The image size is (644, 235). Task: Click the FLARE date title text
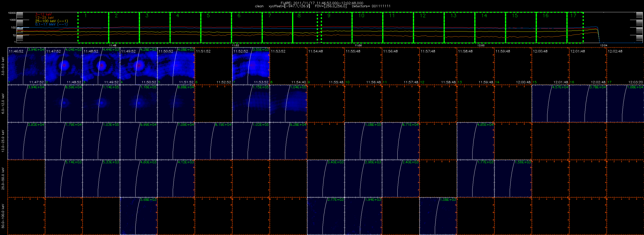tap(322, 3)
